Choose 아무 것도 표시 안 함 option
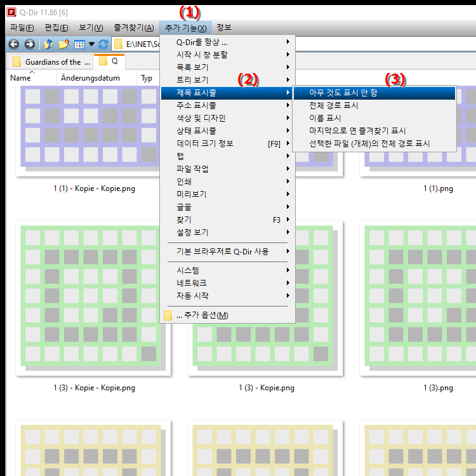Viewport: 476px width, 476px height. (x=374, y=93)
